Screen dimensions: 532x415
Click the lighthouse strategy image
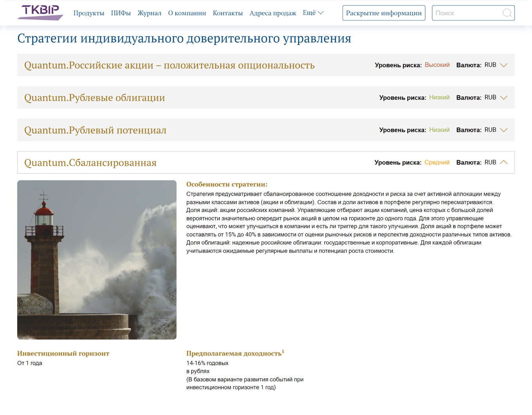(96, 259)
